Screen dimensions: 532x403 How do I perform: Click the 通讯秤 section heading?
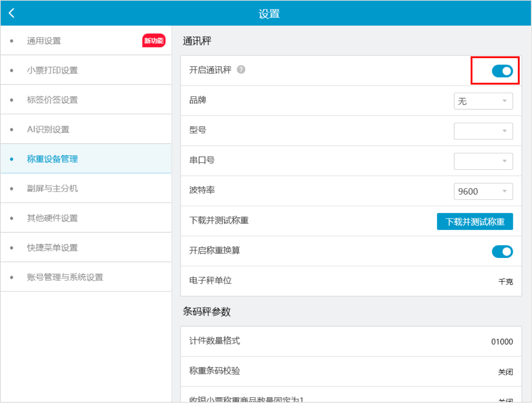197,41
